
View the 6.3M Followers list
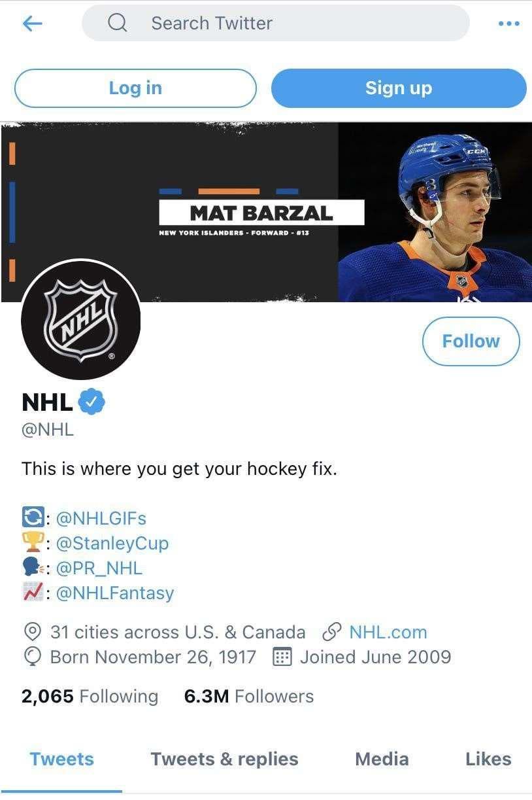pos(248,697)
